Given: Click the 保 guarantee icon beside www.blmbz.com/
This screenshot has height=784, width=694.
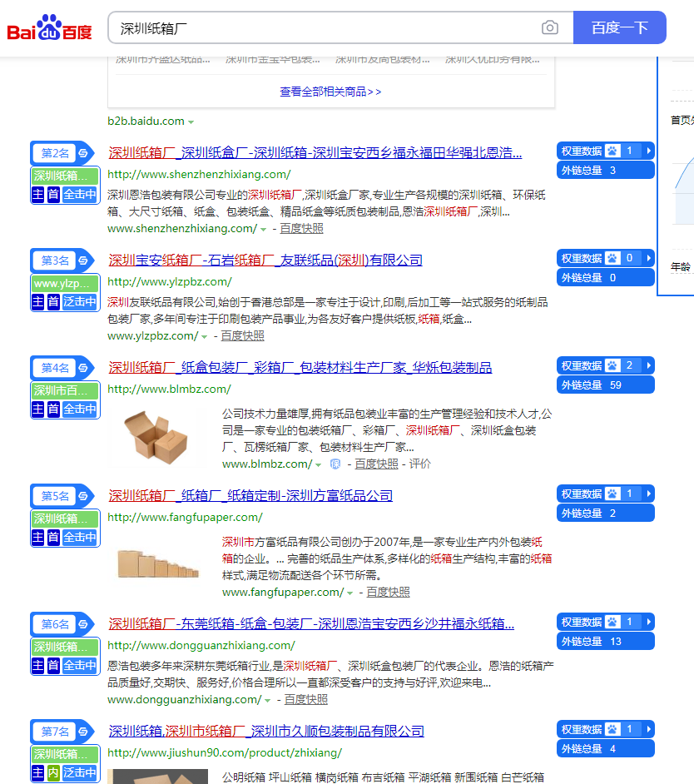Looking at the screenshot, I should point(335,464).
